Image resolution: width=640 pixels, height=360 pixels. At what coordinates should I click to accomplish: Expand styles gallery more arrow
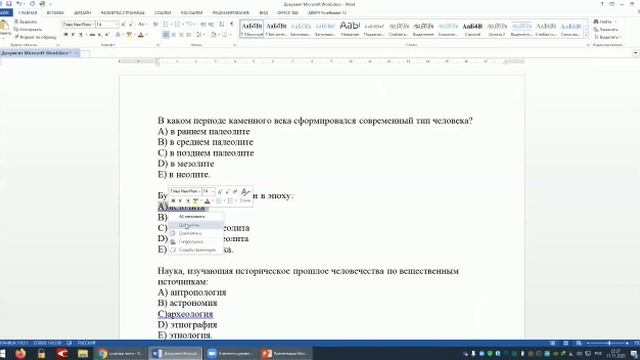587,36
